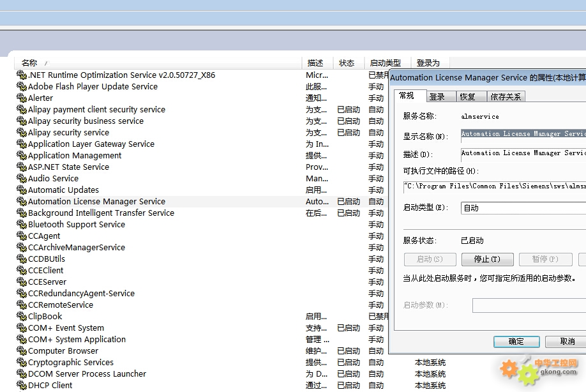Click the executable path field

pos(495,186)
